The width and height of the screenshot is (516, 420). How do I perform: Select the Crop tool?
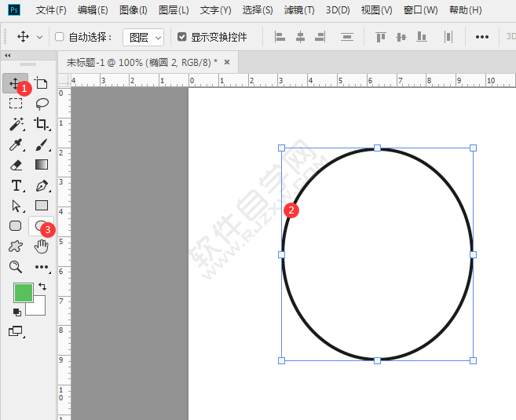(x=42, y=124)
